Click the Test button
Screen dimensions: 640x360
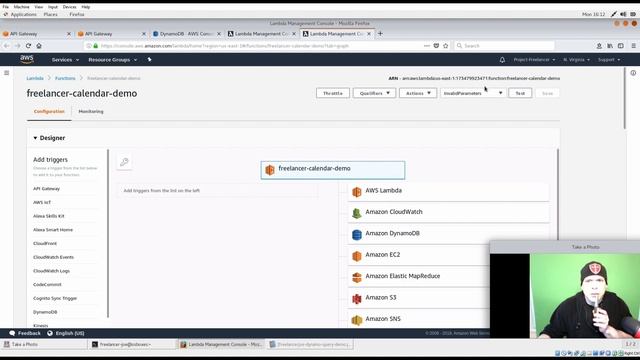[x=520, y=93]
